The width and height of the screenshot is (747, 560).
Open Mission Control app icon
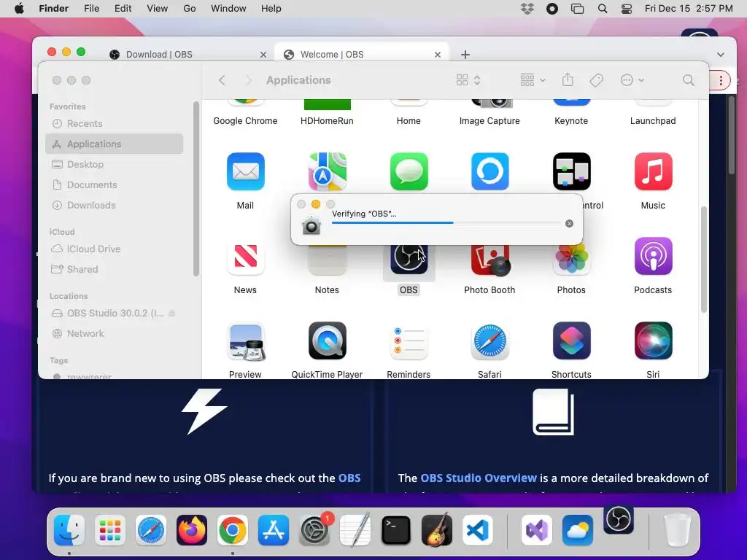click(x=572, y=171)
